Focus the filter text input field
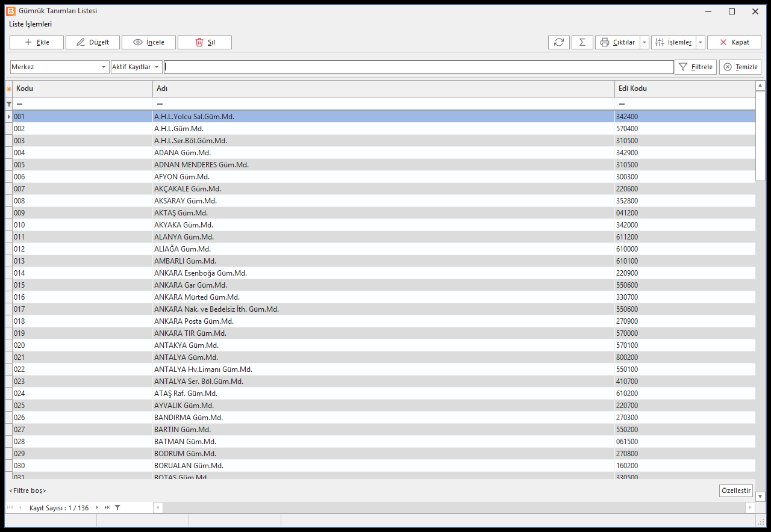Screen dimensions: 771x532 click(x=419, y=67)
